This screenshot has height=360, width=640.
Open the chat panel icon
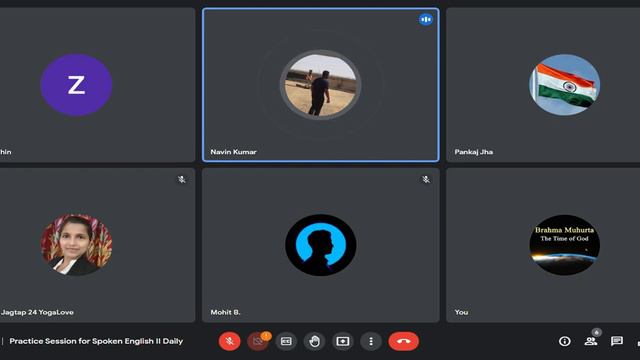[x=617, y=341]
